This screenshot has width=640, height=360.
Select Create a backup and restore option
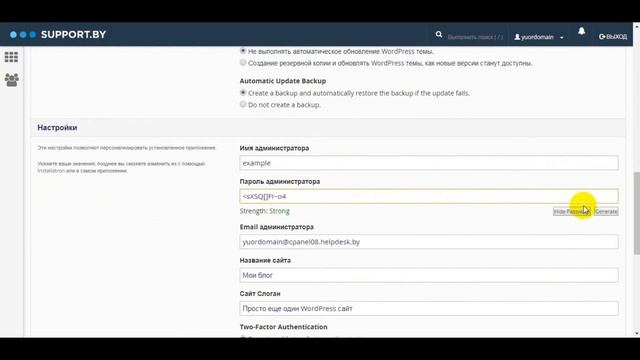coord(243,93)
